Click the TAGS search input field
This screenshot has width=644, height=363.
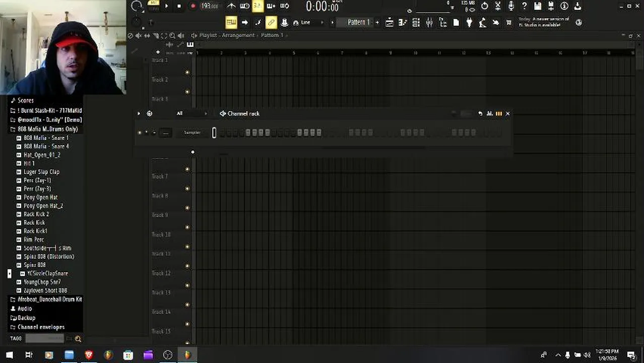coord(45,338)
